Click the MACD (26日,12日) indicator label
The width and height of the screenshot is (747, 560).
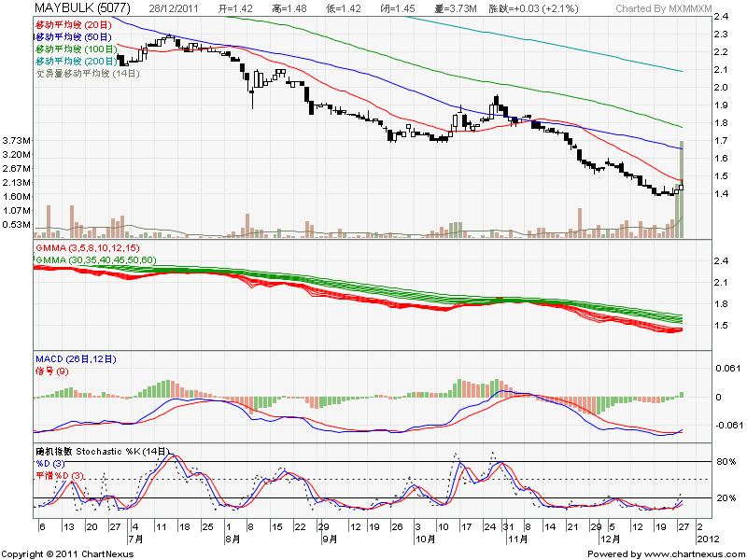[79, 357]
